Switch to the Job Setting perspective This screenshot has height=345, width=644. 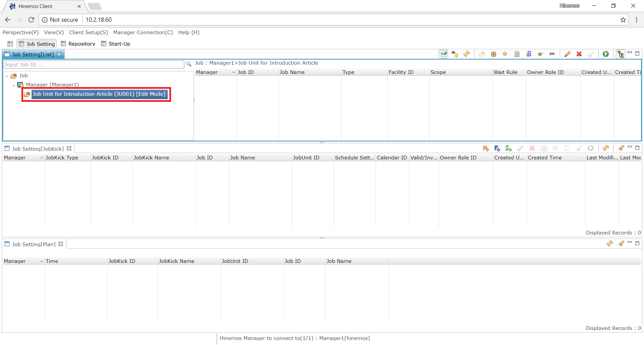tap(37, 44)
